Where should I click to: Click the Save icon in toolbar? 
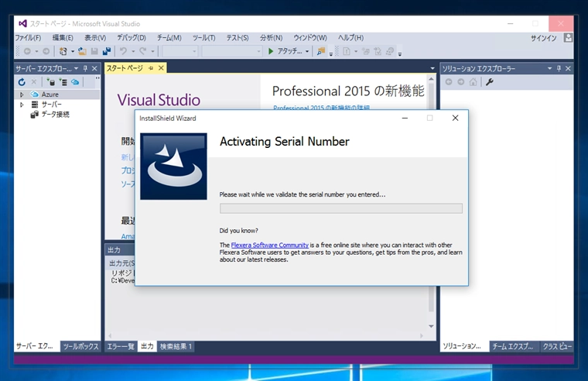point(94,51)
